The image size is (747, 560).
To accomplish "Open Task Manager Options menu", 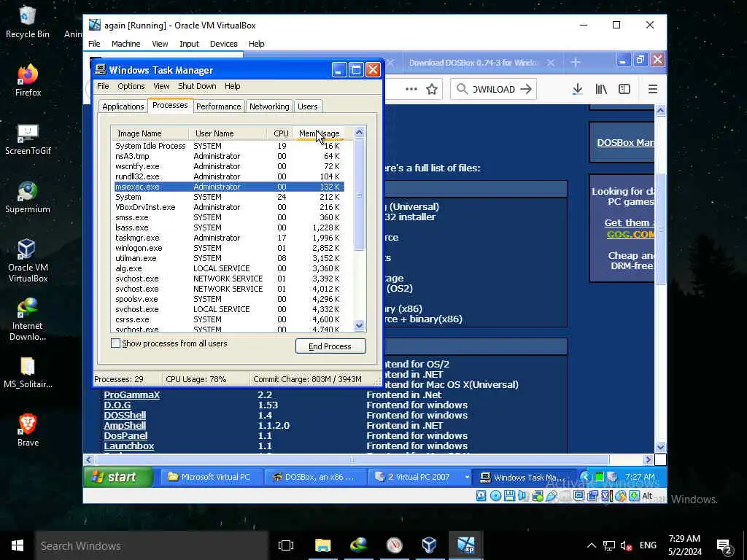I will (131, 86).
